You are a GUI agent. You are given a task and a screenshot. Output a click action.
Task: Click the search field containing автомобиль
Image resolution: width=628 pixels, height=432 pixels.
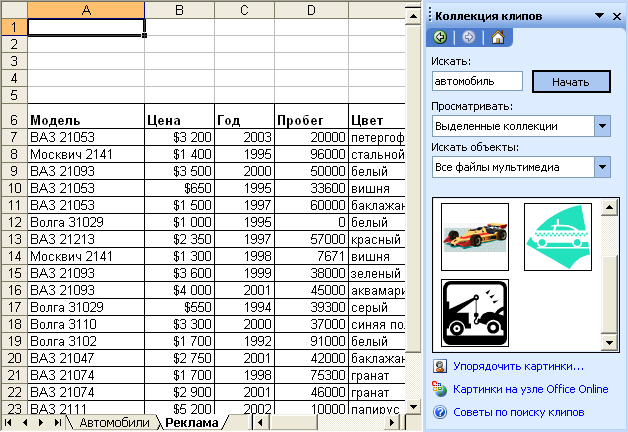[477, 81]
